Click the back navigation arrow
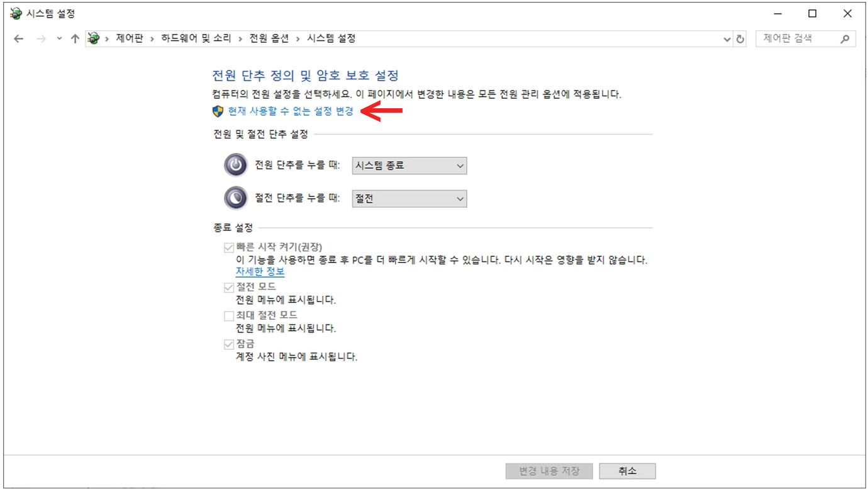Viewport: 868px width, 491px height. click(x=18, y=38)
